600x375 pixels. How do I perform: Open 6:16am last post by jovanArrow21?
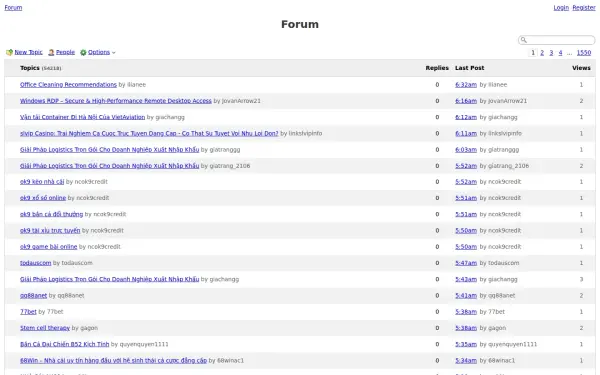pos(466,101)
